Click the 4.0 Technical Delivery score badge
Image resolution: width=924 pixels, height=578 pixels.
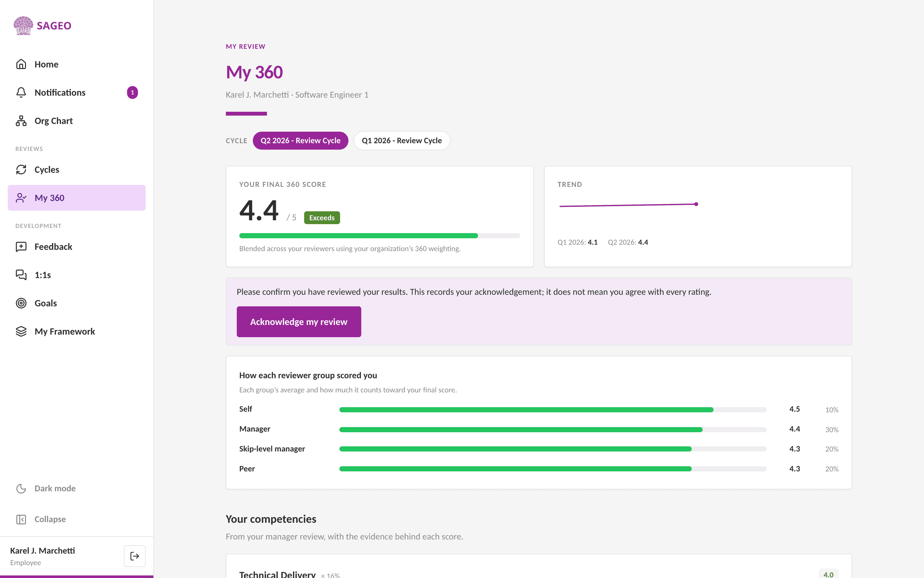828,574
